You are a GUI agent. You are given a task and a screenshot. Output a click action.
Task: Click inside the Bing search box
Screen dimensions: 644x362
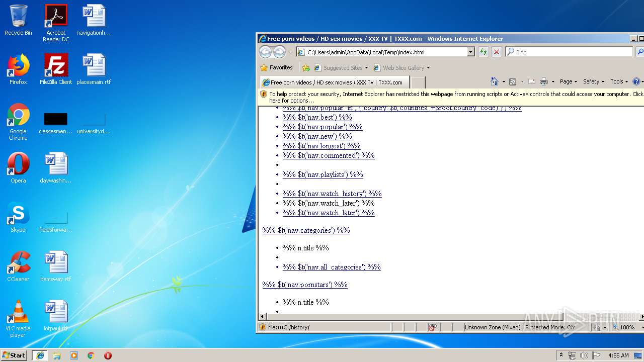[x=569, y=52]
